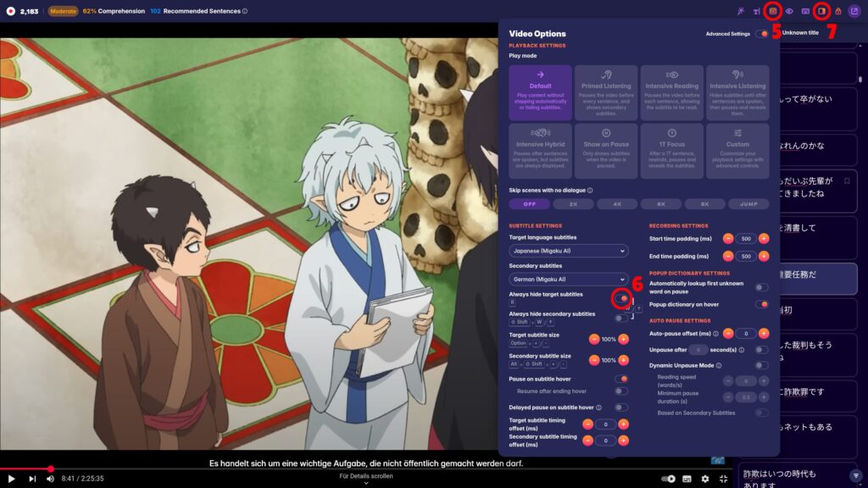Increase end time padding
Viewport: 868px width, 488px height.
coord(764,256)
